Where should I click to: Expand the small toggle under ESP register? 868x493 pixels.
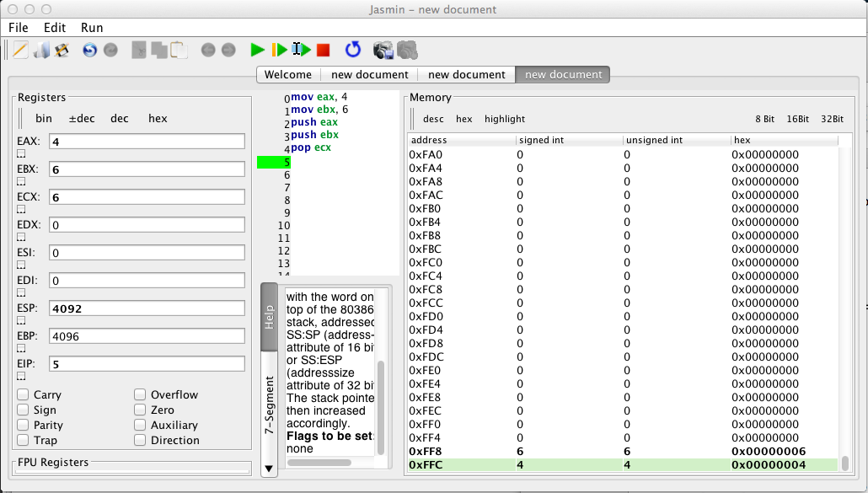tap(21, 321)
